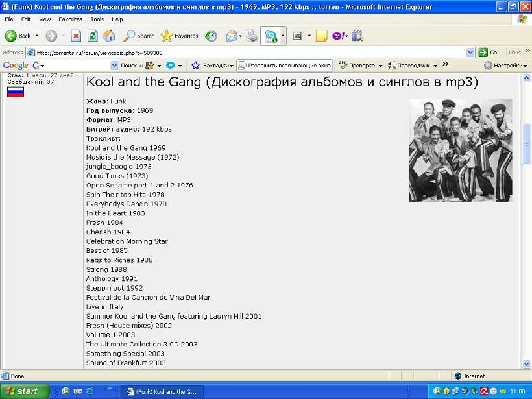Open the File menu
Viewport: 532px width, 399px height.
tap(9, 19)
